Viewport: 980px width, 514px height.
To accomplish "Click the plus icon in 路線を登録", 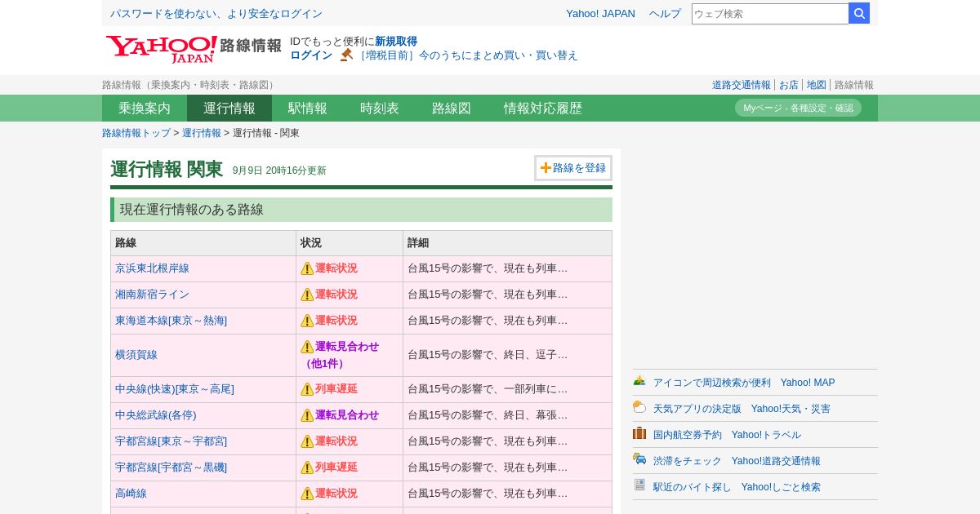I will tap(546, 168).
